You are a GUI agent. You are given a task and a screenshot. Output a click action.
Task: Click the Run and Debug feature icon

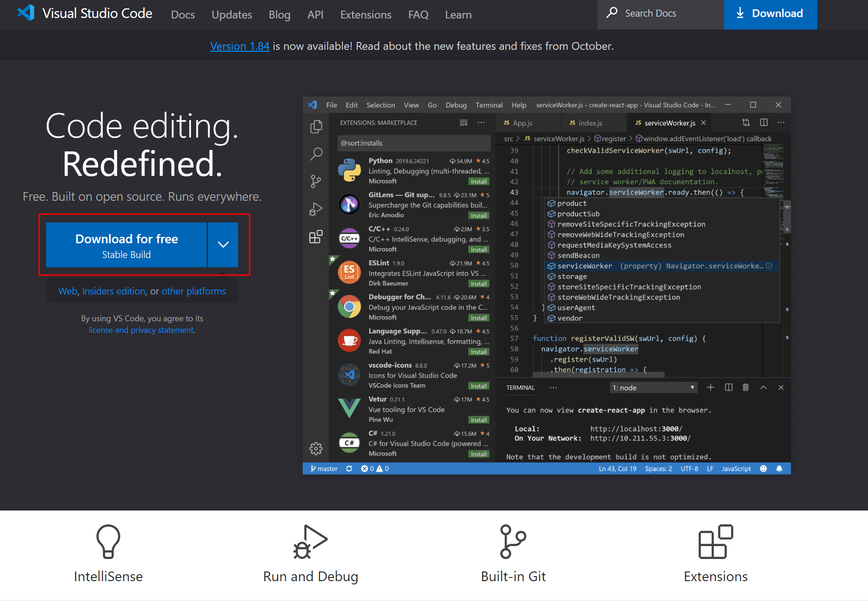[311, 541]
